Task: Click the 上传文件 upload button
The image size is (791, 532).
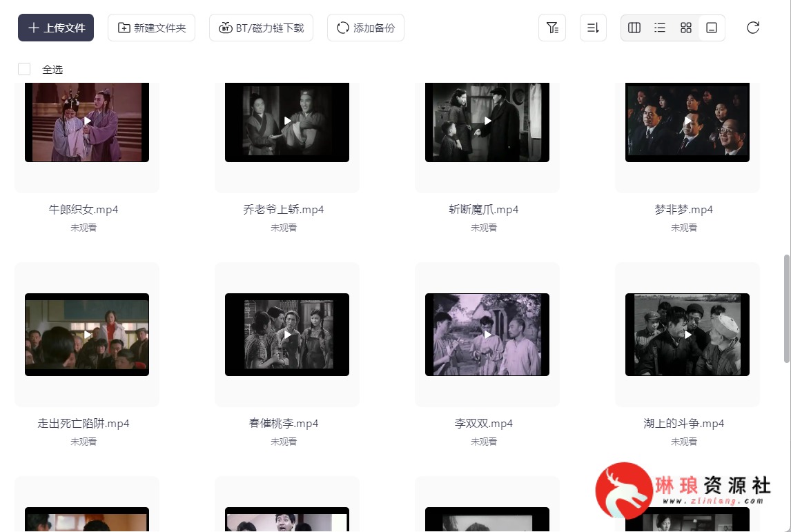Action: click(x=56, y=28)
